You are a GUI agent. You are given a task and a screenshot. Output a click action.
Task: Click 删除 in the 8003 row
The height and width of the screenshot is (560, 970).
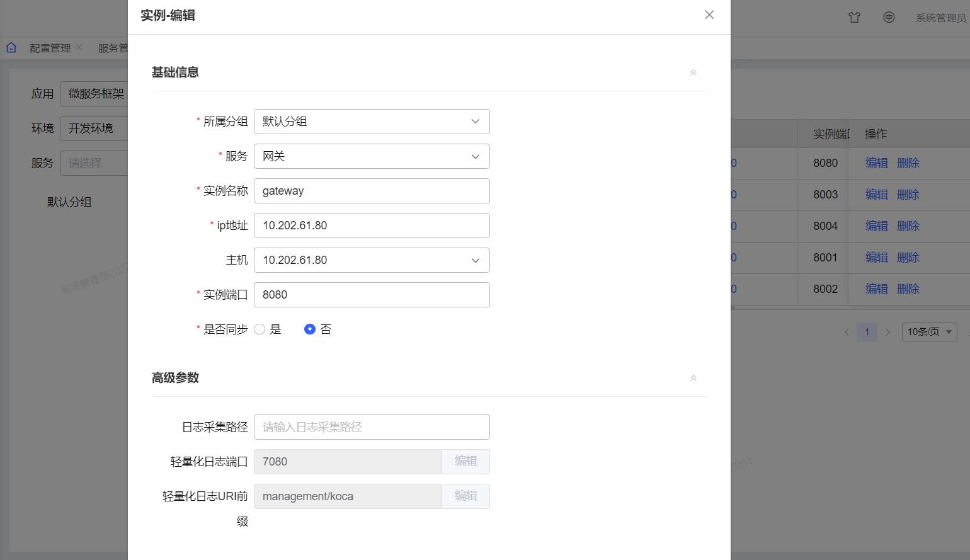coord(908,195)
